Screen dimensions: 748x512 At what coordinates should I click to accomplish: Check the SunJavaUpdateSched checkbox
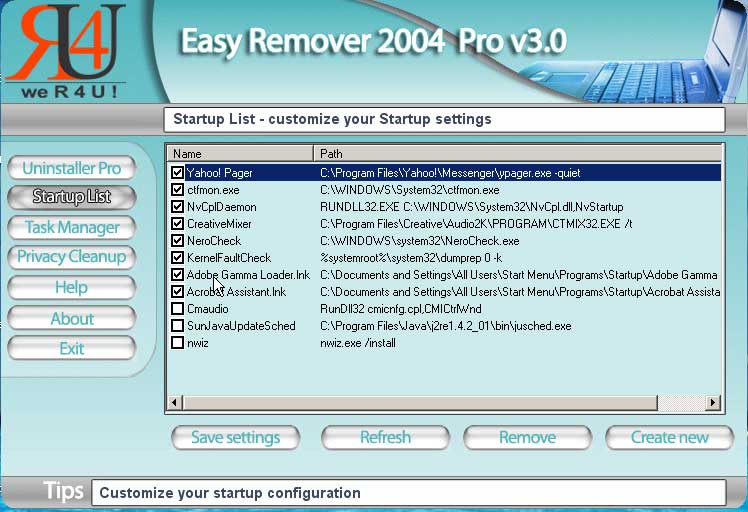click(177, 326)
